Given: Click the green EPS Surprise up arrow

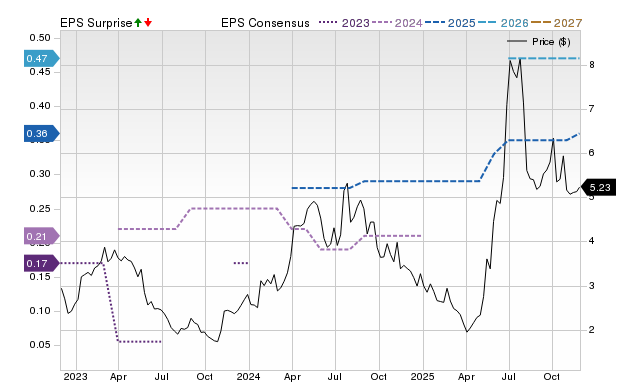Looking at the screenshot, I should [138, 22].
